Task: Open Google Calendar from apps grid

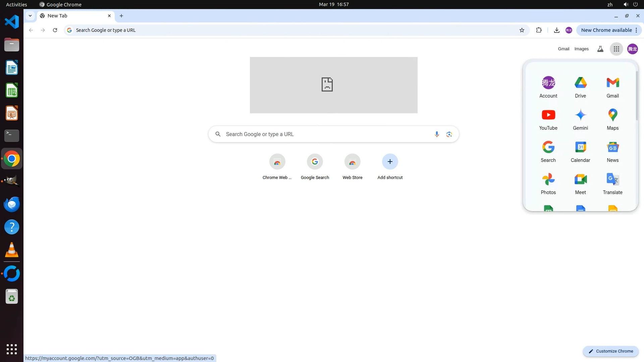Action: pos(580,151)
